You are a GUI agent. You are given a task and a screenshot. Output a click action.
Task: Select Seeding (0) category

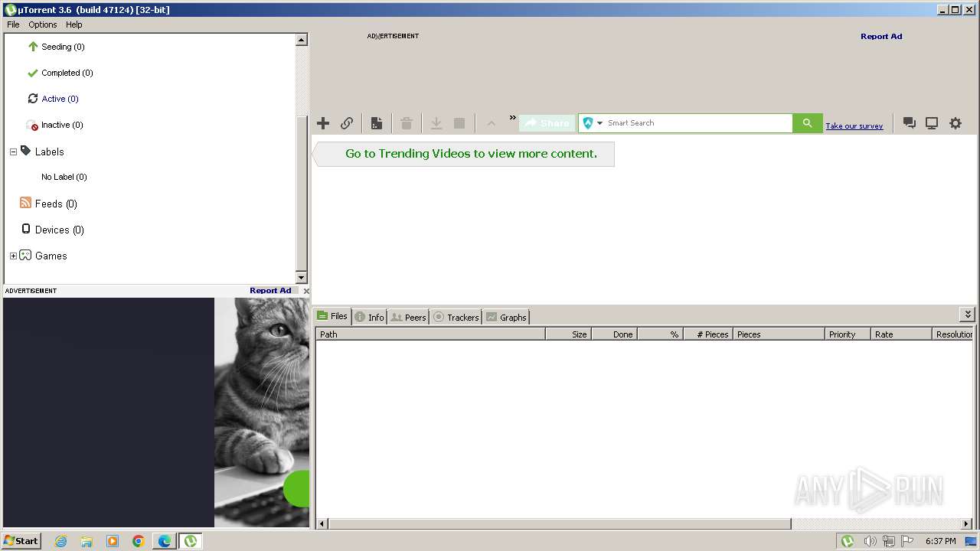coord(63,47)
